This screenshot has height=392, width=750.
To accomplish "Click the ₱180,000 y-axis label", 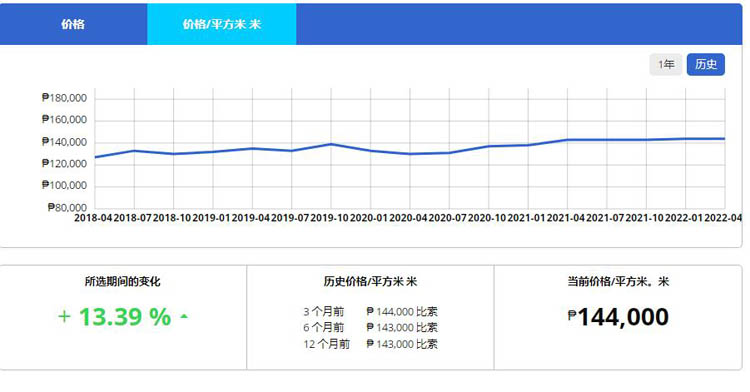I will tap(65, 98).
